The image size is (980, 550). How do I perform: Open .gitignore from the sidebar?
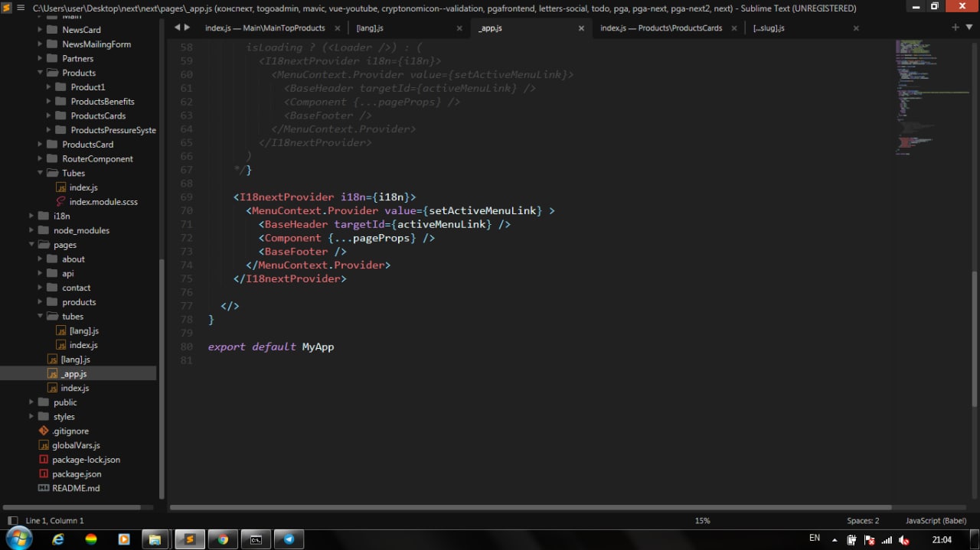(x=70, y=431)
